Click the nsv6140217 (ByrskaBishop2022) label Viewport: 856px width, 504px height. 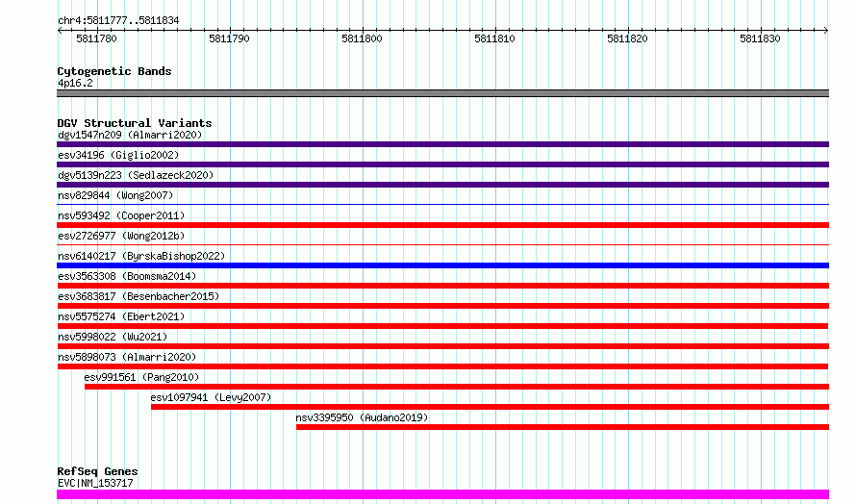[141, 256]
